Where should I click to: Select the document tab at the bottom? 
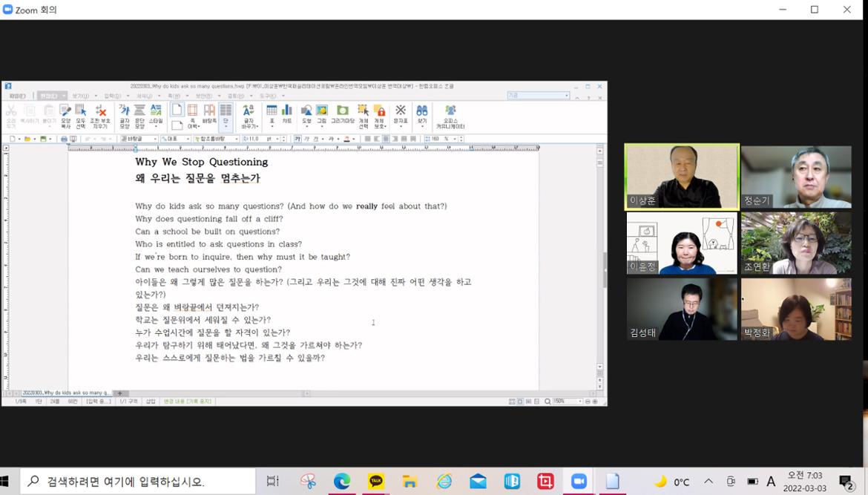coord(65,393)
